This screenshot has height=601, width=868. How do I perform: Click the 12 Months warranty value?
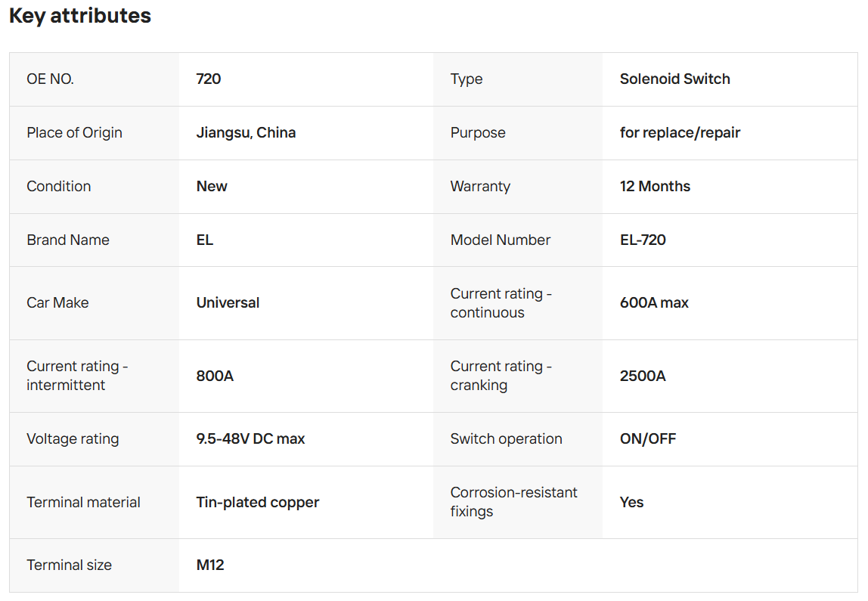coord(655,187)
